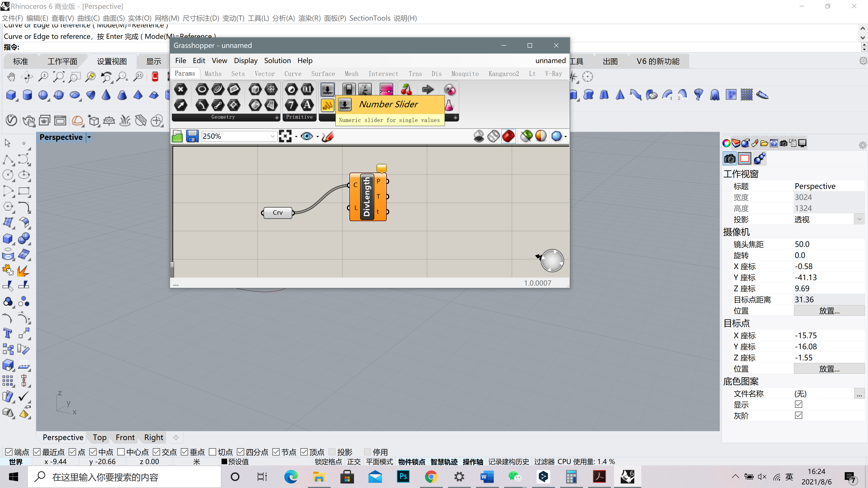The height and width of the screenshot is (488, 868).
Task: Click the 镜头焦距 value field 50.0
Action: (829, 244)
